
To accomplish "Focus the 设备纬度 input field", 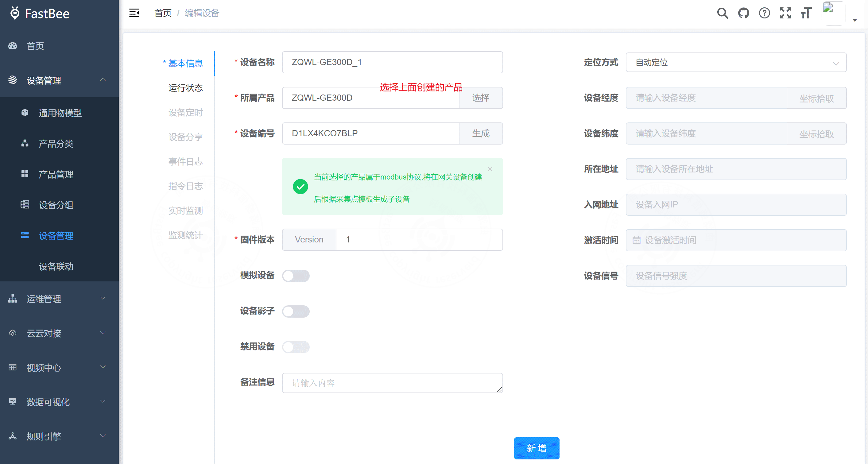I will coord(706,133).
